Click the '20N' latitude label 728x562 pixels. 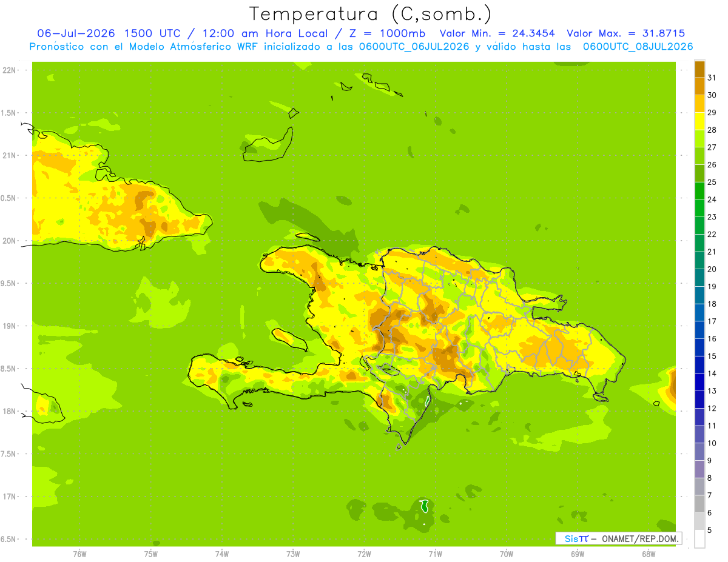click(8, 241)
